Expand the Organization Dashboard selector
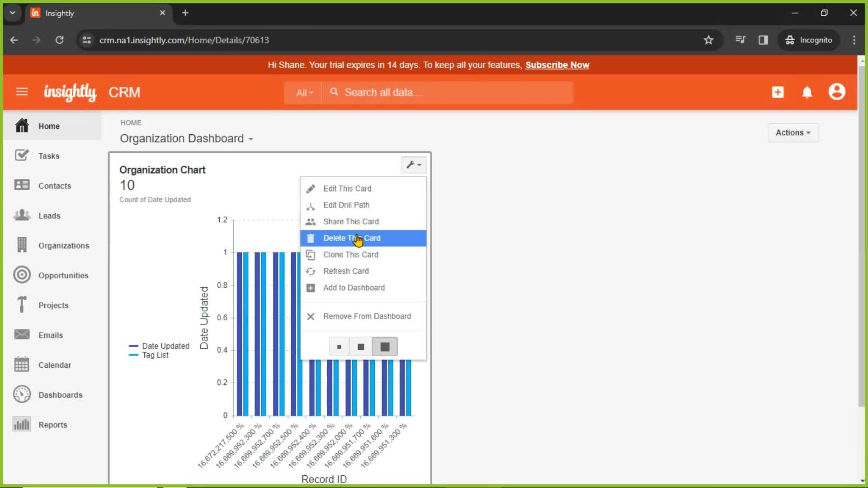This screenshot has width=868, height=488. (186, 138)
